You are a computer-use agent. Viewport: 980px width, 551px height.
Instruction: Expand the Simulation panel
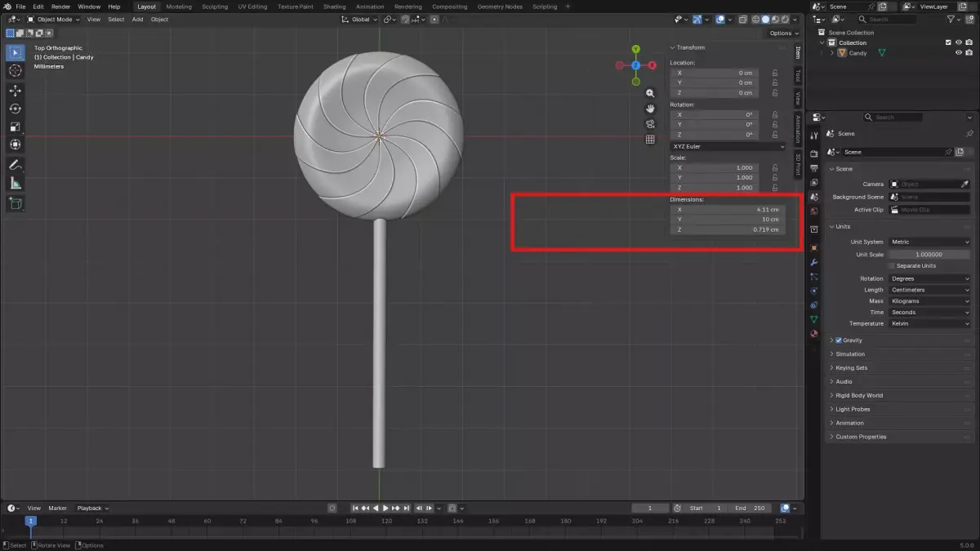pos(849,354)
